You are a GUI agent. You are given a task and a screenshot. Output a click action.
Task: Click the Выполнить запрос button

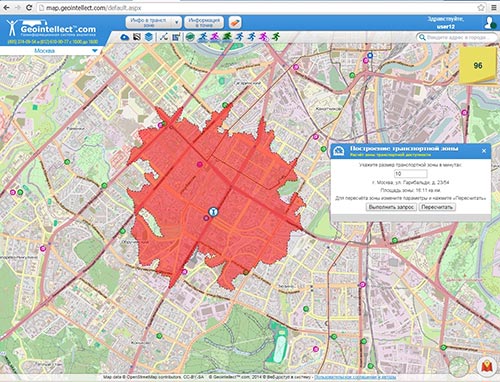391,207
